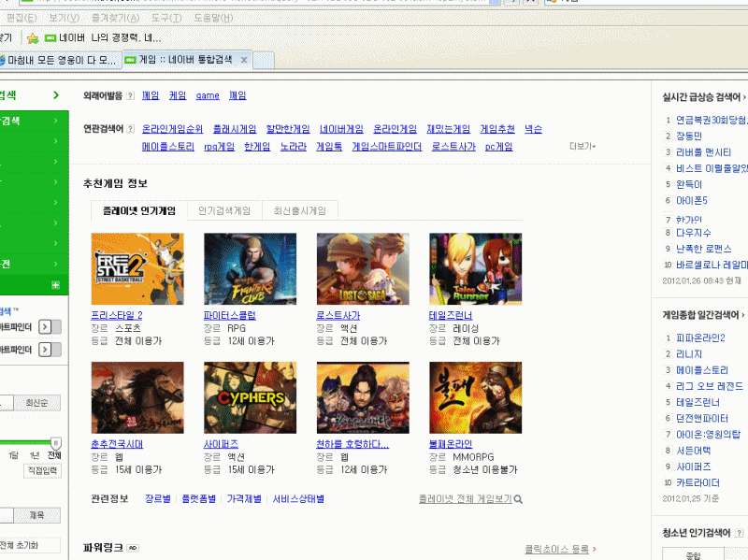Open 플레이넷 전체 게임보기 link
The image size is (748, 560).
point(465,499)
